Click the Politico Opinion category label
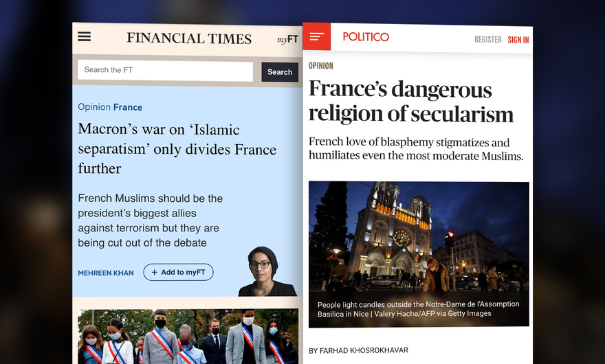 point(320,65)
